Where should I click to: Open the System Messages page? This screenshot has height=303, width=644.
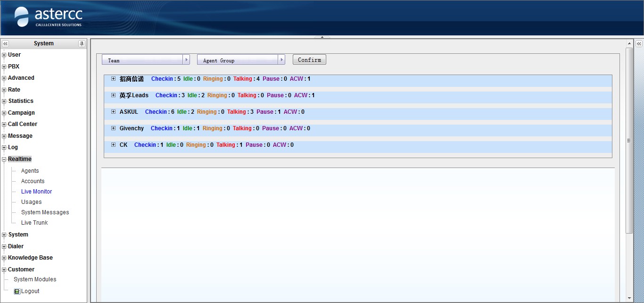tap(45, 212)
